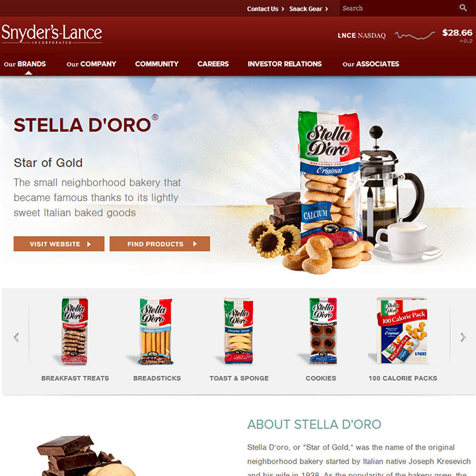Viewport: 476px width, 476px height.
Task: Click the Visit Website button
Action: coord(59,243)
